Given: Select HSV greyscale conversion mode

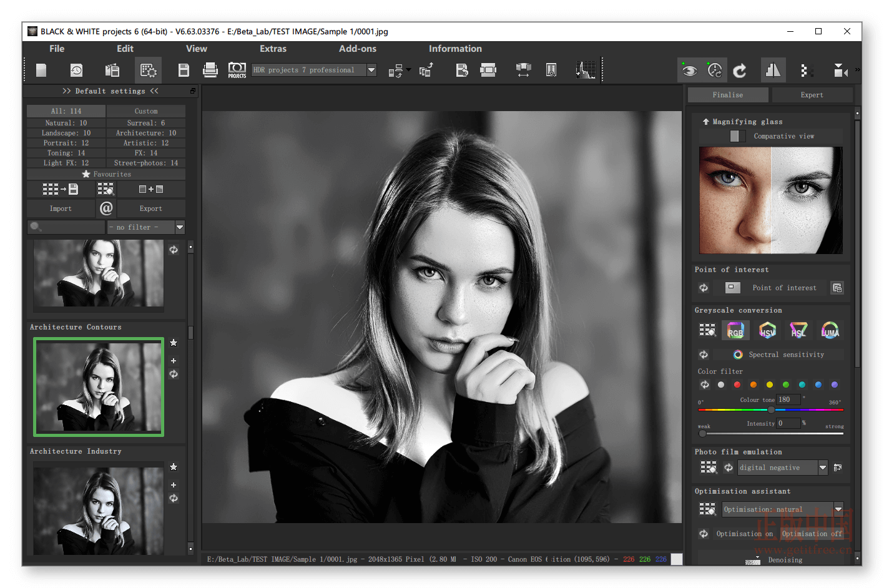Looking at the screenshot, I should click(767, 331).
